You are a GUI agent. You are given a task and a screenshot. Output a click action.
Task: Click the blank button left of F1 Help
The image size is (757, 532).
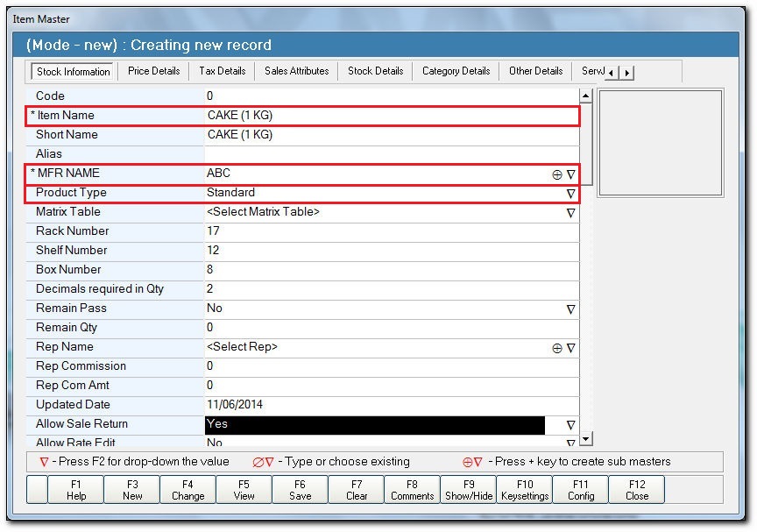[37, 490]
